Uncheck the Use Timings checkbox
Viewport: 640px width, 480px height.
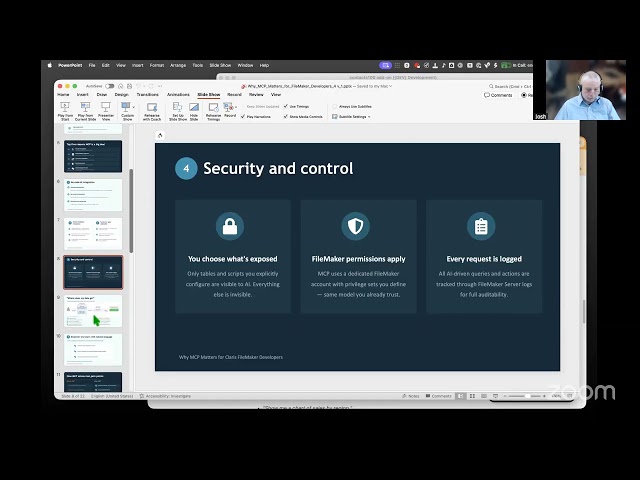(x=286, y=106)
